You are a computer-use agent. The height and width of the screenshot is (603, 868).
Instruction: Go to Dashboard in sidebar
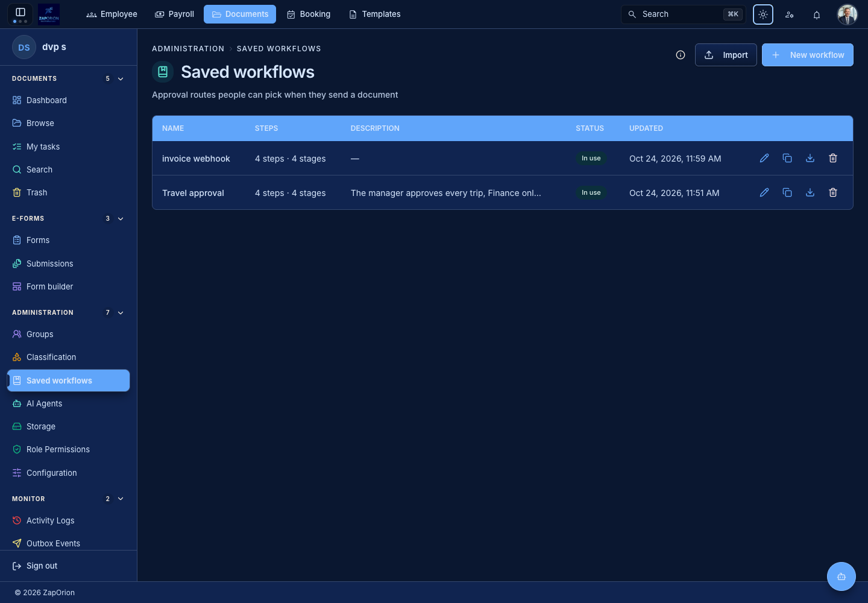point(68,100)
